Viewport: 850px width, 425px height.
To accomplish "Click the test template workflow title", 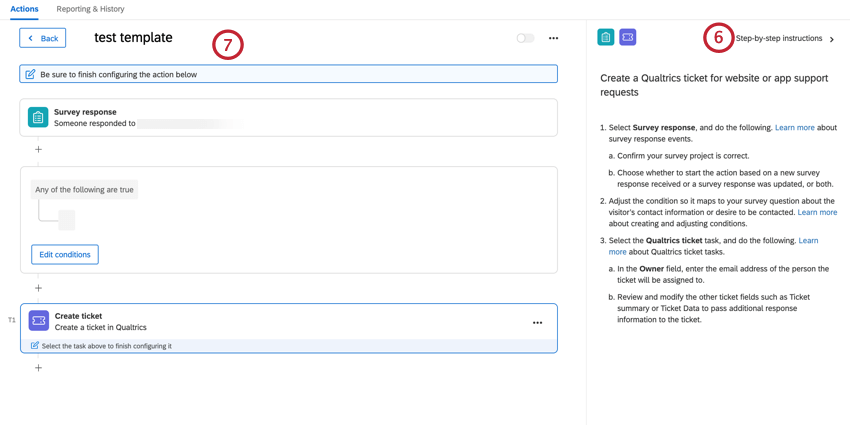I will point(133,37).
